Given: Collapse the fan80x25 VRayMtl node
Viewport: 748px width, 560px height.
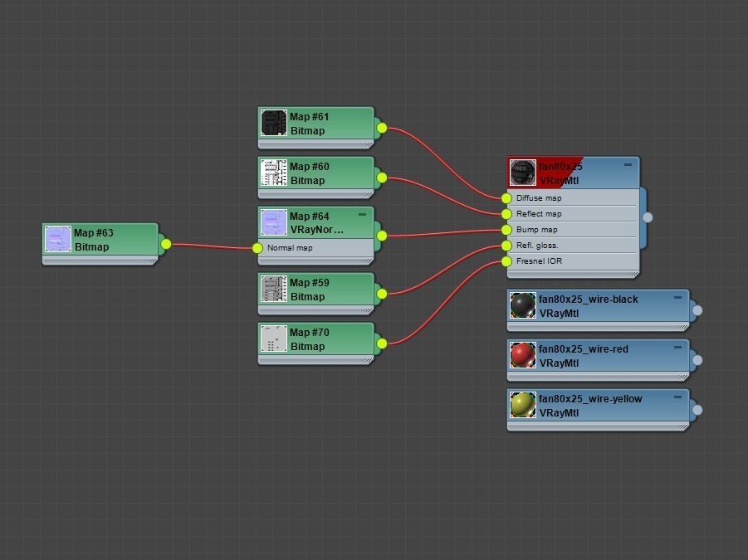Looking at the screenshot, I should 628,164.
